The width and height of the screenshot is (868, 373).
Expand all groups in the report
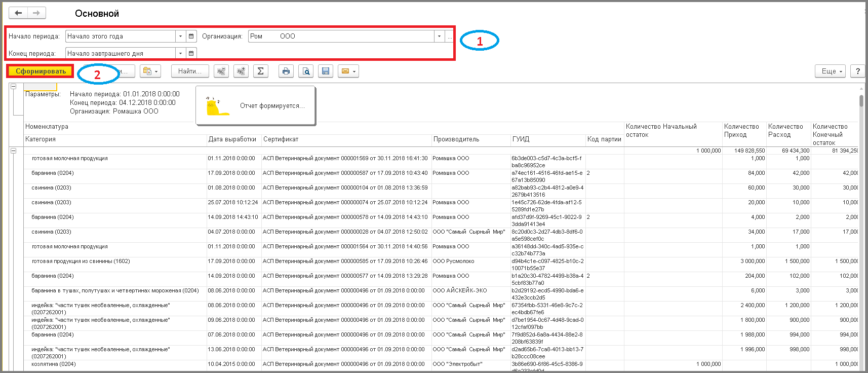tap(241, 71)
